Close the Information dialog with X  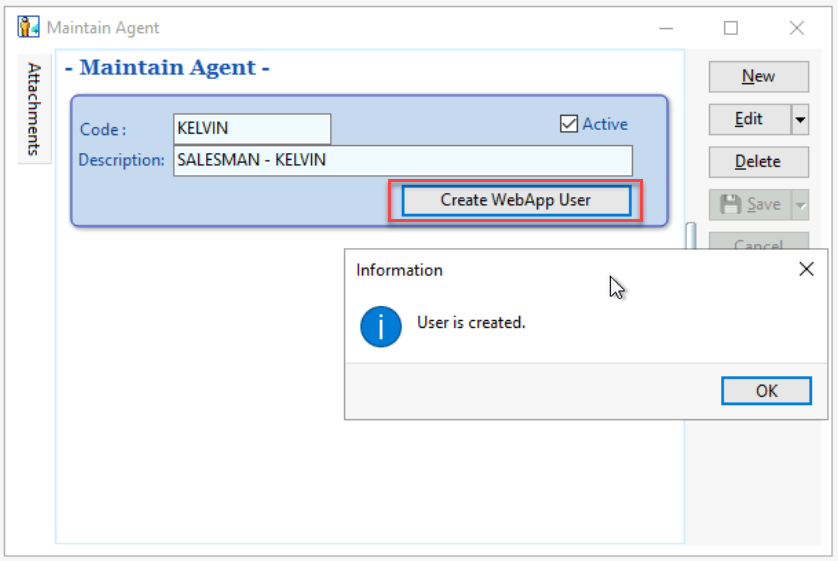pos(806,269)
